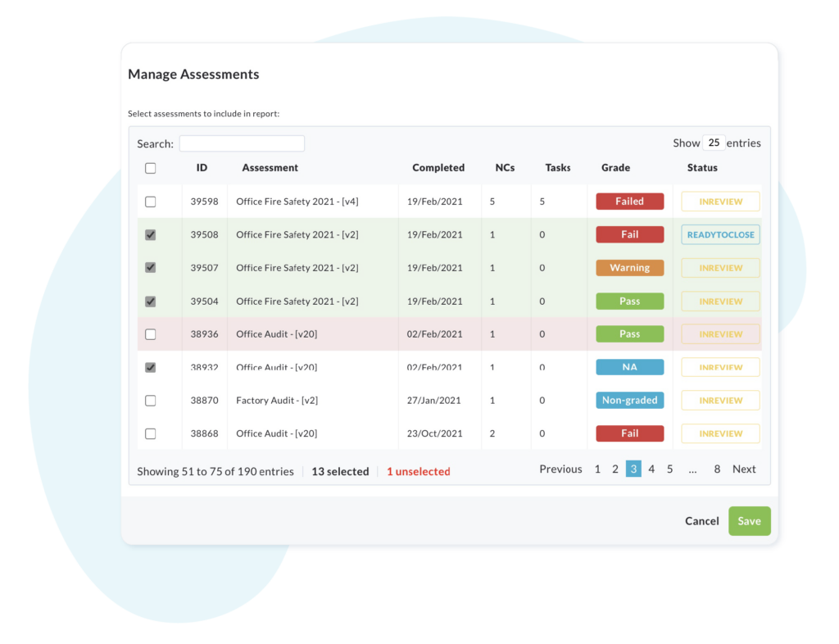Click INREVIEW status for assessment 38870

720,401
